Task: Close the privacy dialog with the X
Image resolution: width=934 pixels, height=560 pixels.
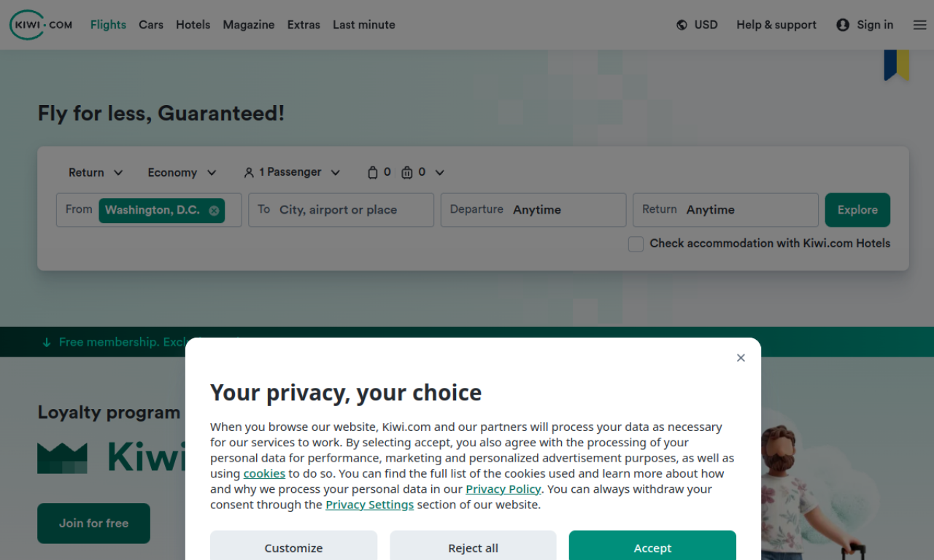Action: pos(741,357)
